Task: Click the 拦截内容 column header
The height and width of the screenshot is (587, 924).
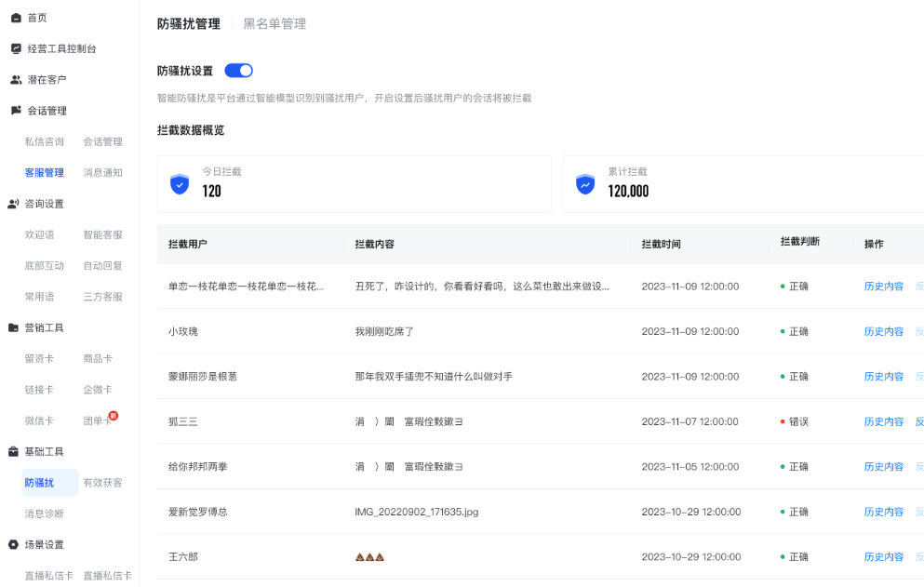Action: (x=374, y=244)
